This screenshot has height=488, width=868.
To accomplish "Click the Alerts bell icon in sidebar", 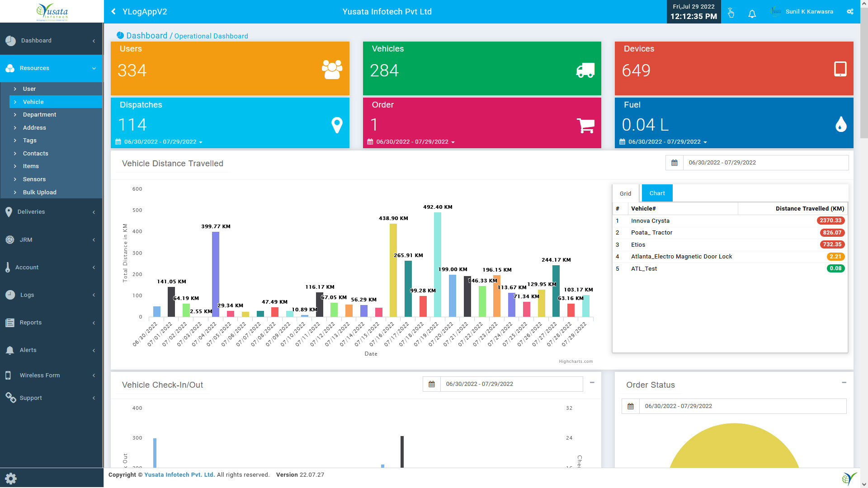I will pos(10,350).
